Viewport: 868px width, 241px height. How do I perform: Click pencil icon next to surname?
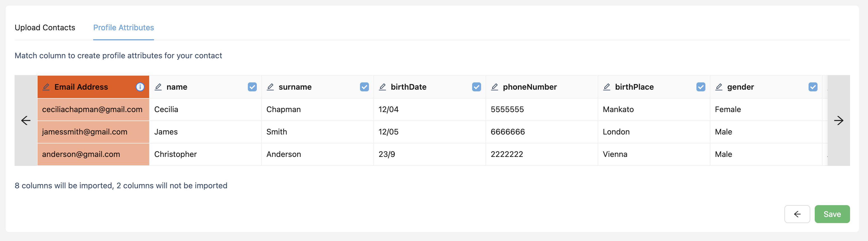pos(270,87)
